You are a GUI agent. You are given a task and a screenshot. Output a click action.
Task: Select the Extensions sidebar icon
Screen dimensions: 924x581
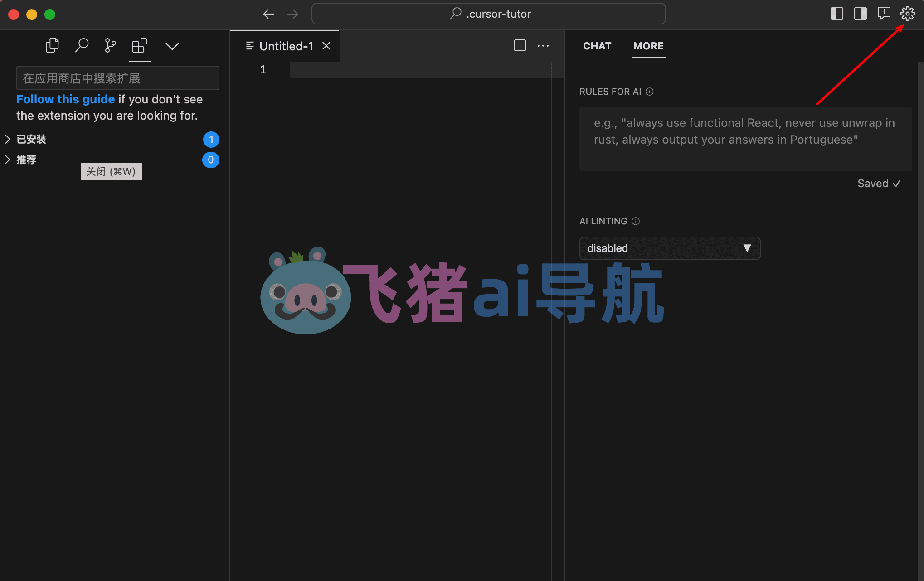[140, 45]
